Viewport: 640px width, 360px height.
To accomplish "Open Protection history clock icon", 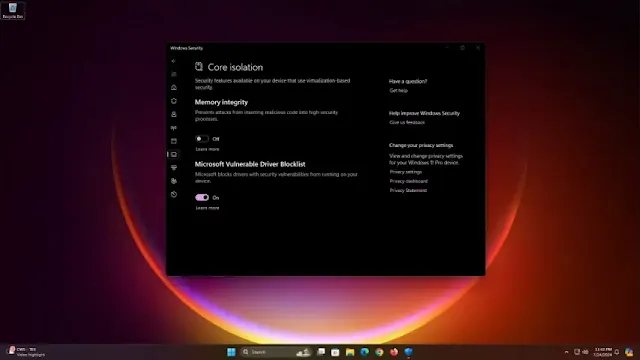I will (x=173, y=194).
